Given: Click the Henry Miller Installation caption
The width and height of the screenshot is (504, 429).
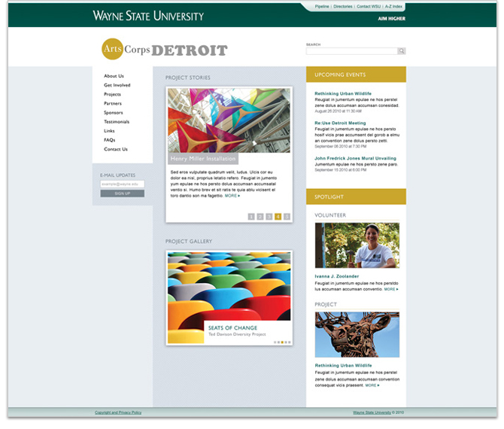Looking at the screenshot, I should point(203,159).
